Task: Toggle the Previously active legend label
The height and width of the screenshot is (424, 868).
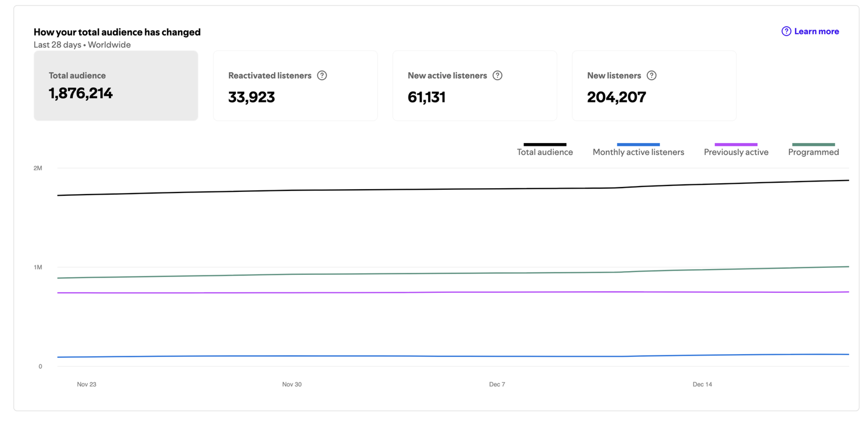Action: point(736,152)
